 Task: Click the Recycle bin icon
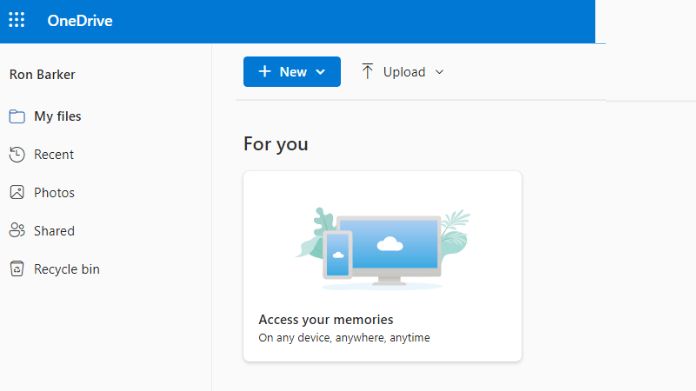[17, 269]
